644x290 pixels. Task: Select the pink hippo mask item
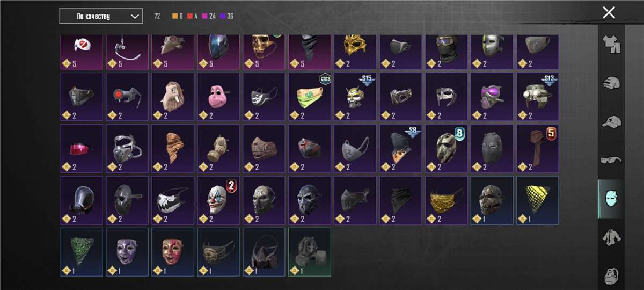[218, 98]
